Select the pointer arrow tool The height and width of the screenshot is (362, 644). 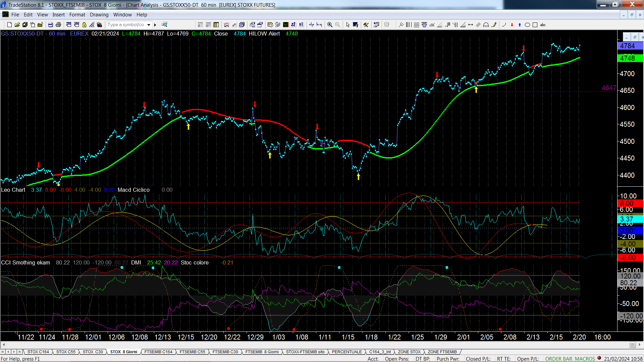tap(348, 25)
